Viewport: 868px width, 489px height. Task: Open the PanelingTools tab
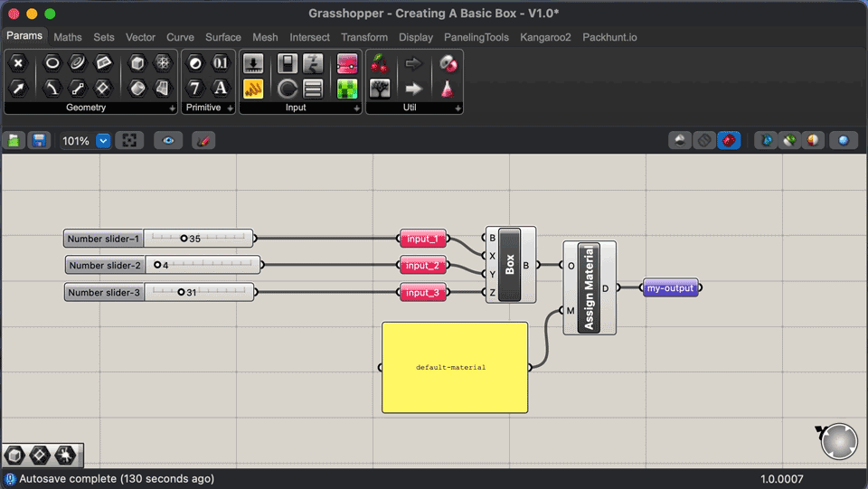(x=476, y=37)
